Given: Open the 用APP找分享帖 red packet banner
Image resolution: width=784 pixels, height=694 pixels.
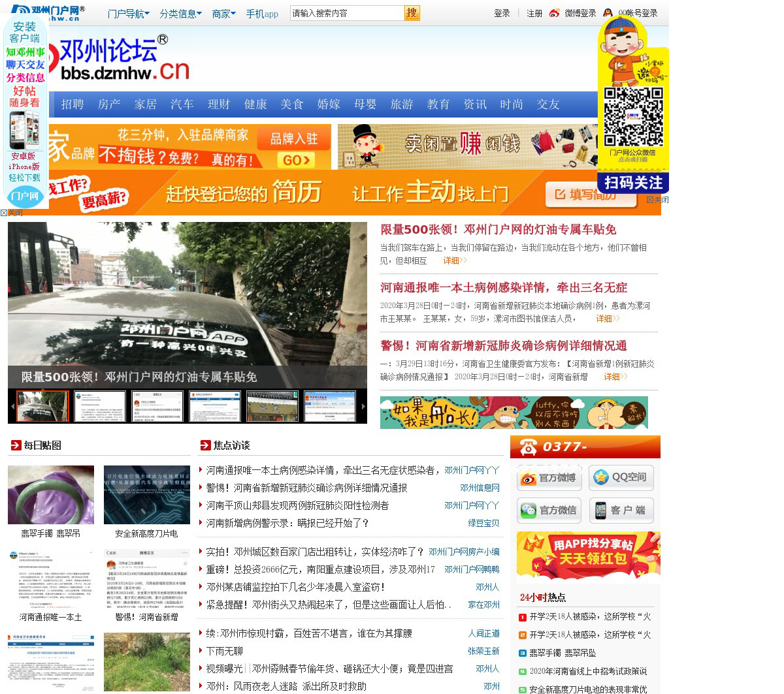Looking at the screenshot, I should point(589,556).
